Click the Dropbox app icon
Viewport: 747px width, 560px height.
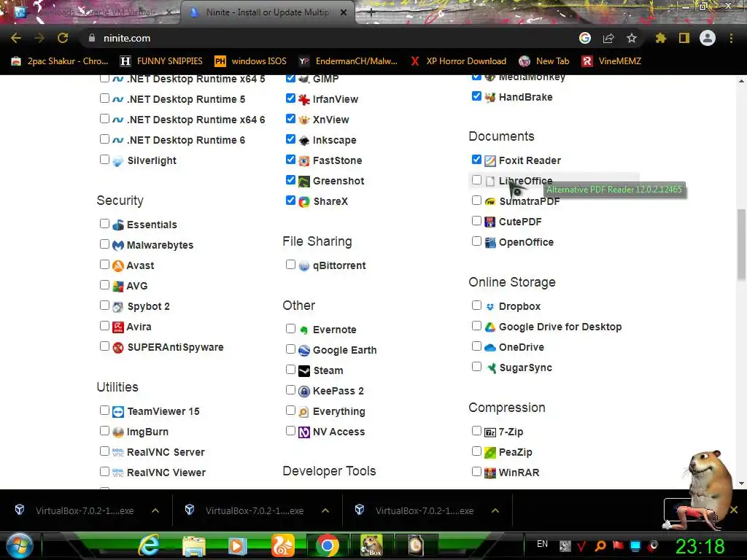pos(489,307)
